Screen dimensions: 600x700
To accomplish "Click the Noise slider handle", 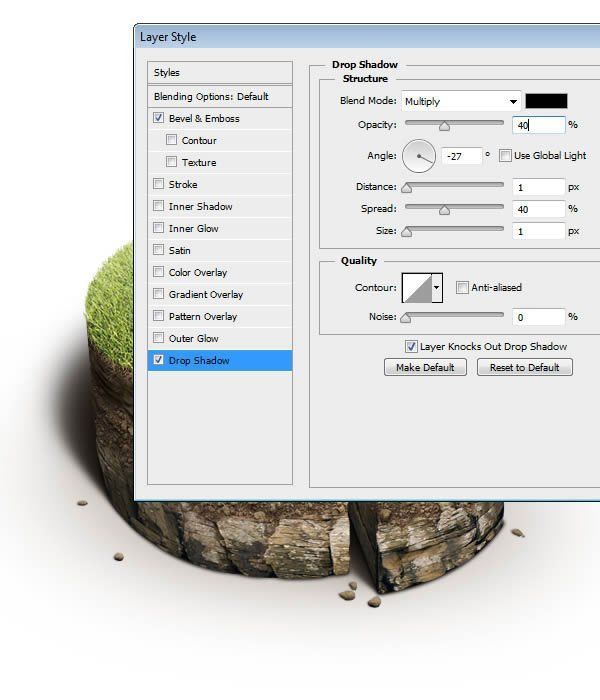I will 406,318.
